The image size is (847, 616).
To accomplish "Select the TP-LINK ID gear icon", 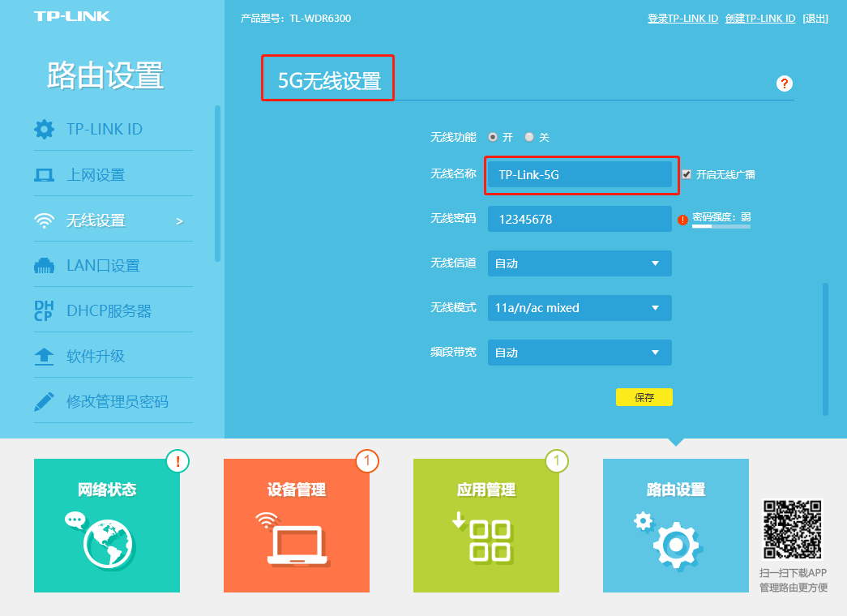I will 45,127.
